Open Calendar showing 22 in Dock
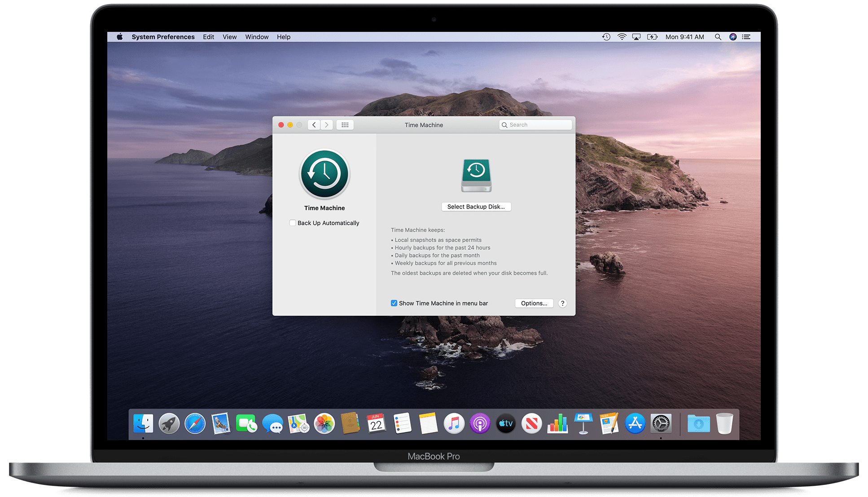The image size is (868, 497). click(x=376, y=423)
